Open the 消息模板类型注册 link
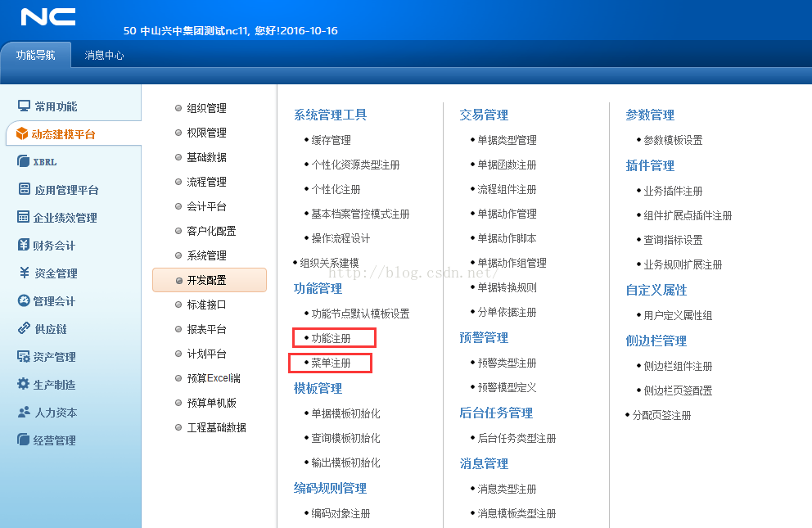The width and height of the screenshot is (812, 528). click(x=517, y=513)
